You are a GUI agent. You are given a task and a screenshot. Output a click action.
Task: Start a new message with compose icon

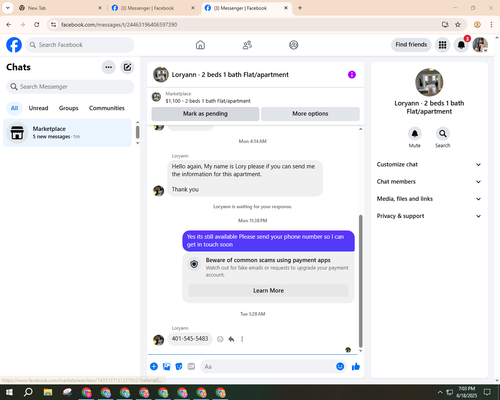[127, 67]
